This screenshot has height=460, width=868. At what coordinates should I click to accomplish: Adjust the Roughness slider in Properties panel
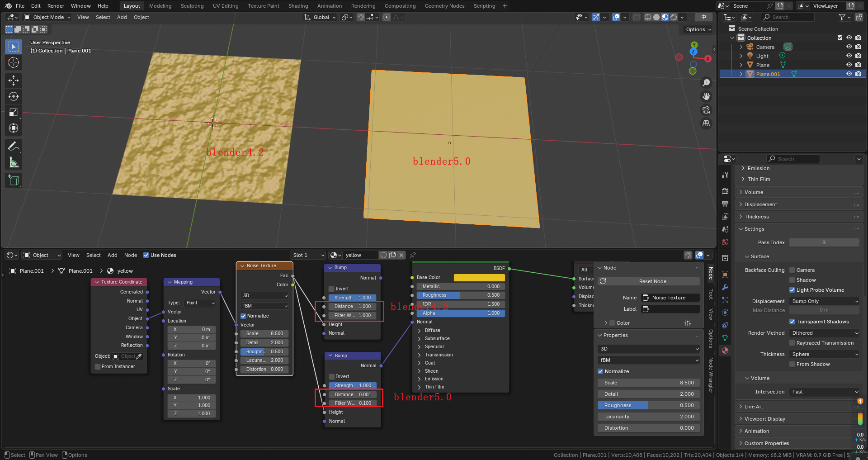click(649, 405)
